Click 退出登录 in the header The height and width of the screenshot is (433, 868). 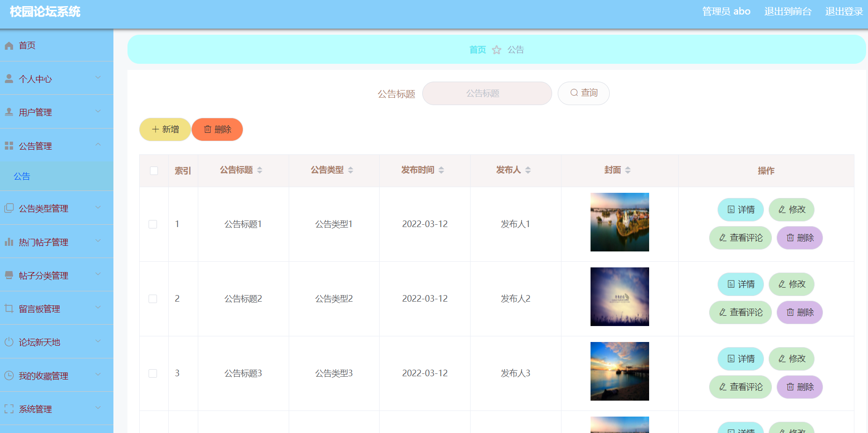pyautogui.click(x=844, y=11)
